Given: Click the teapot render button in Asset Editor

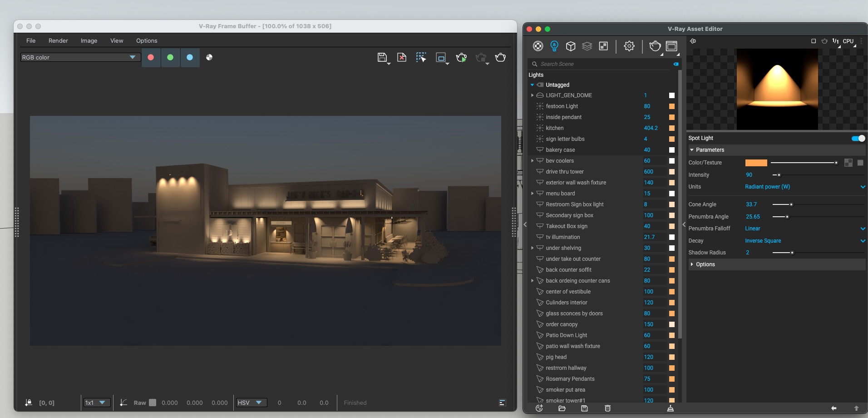Looking at the screenshot, I should [x=655, y=46].
